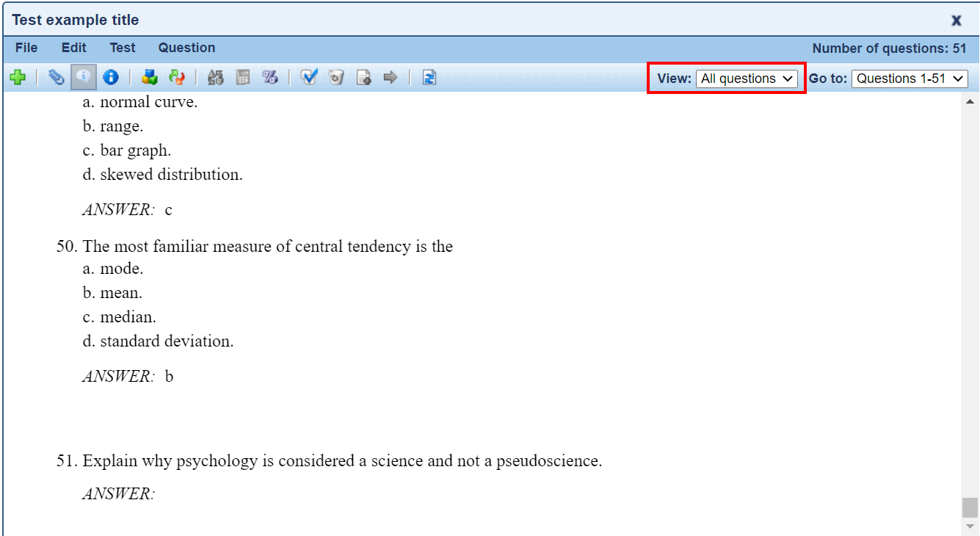This screenshot has height=536, width=980.
Task: Click the colored blocks icon
Action: click(150, 77)
